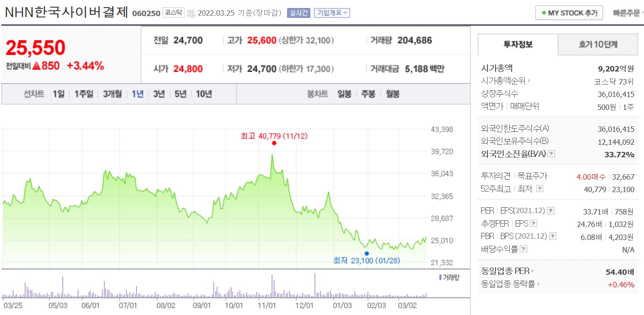Click the 동일업종 PER link
Screen dimensions: 644x315
505,271
